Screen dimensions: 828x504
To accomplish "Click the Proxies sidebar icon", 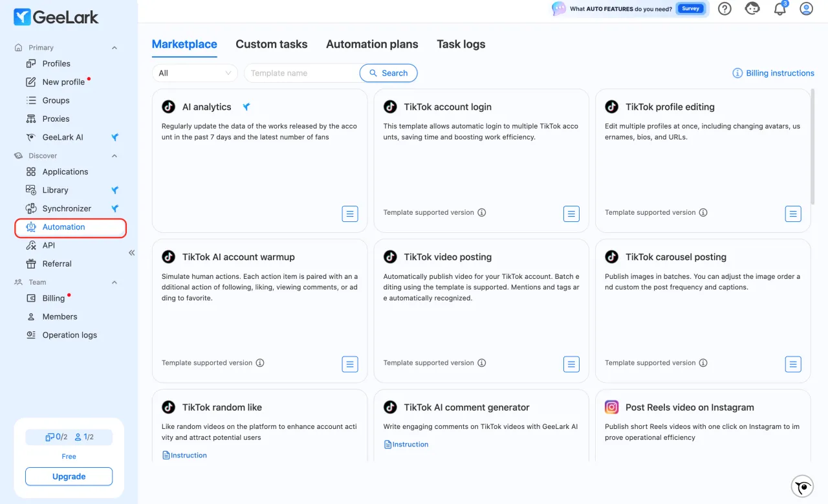I will [30, 119].
